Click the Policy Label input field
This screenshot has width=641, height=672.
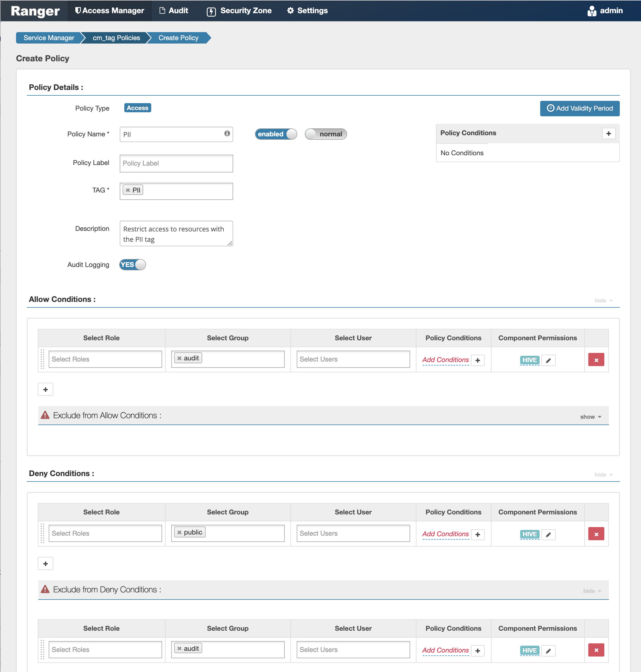[x=176, y=163]
